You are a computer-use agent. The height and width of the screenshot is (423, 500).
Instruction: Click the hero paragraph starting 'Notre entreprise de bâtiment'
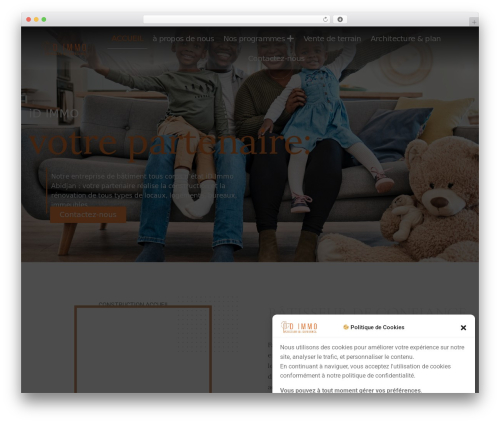tap(143, 190)
